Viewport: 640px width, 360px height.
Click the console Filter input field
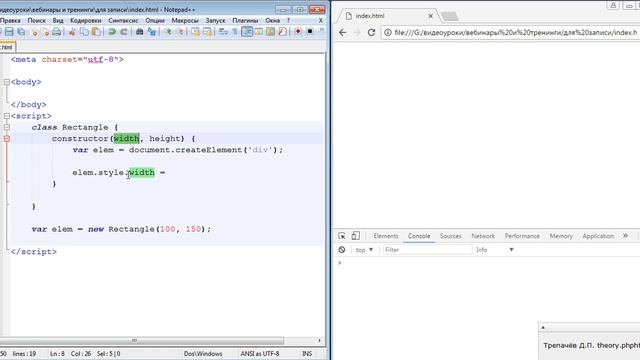[427, 250]
